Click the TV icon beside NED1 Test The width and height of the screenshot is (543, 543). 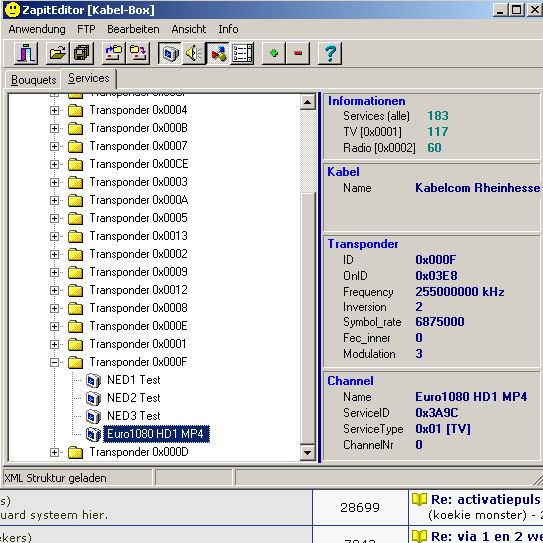93,381
